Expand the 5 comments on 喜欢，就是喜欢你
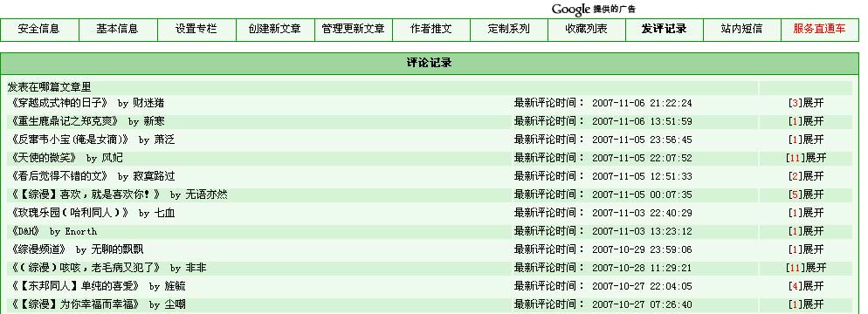Image resolution: width=868 pixels, height=314 pixels. 806,195
